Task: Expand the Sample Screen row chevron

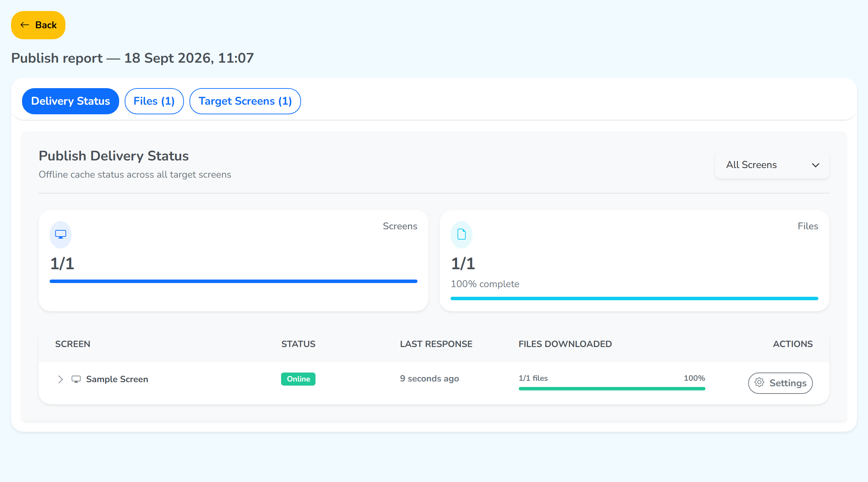Action: (x=61, y=379)
